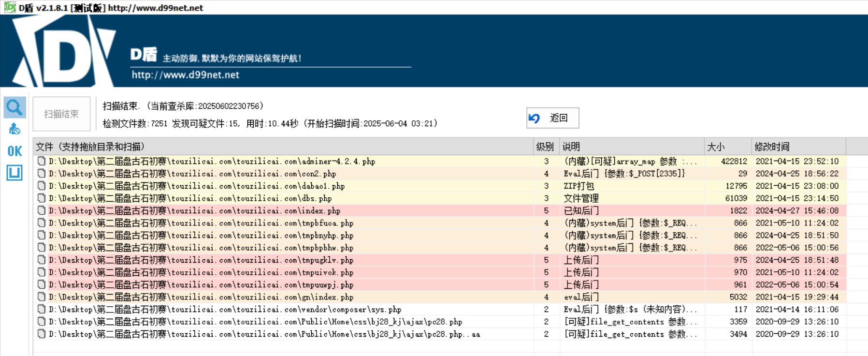Click the blue OK icon in sidebar
The image size is (868, 356).
(14, 151)
